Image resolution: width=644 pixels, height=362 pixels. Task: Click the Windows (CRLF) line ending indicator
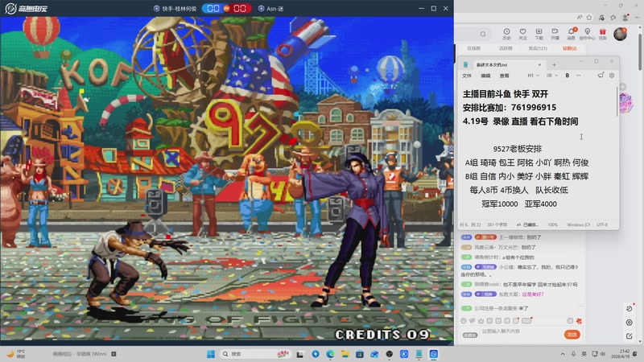click(578, 225)
